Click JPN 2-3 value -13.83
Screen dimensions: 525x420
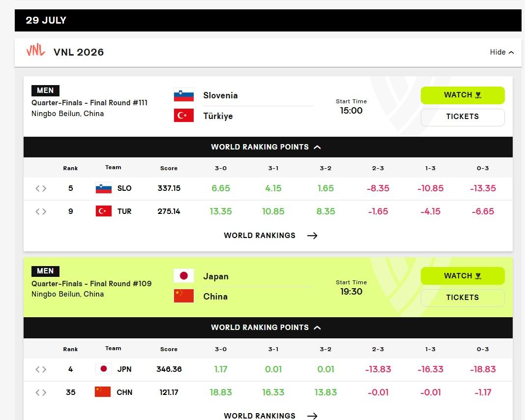378,369
